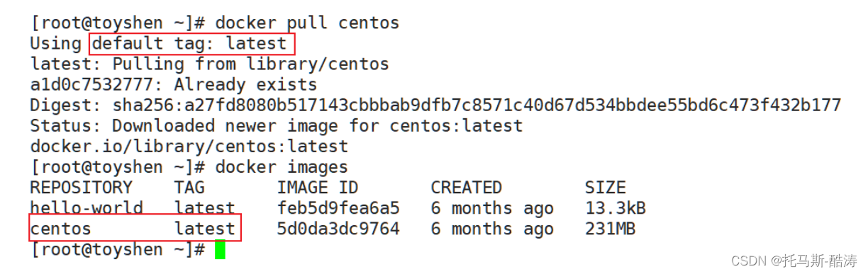Viewport: 868px width, 274px height.
Task: Click the 'latest: Pulling from library/centos' line
Action: (x=209, y=64)
